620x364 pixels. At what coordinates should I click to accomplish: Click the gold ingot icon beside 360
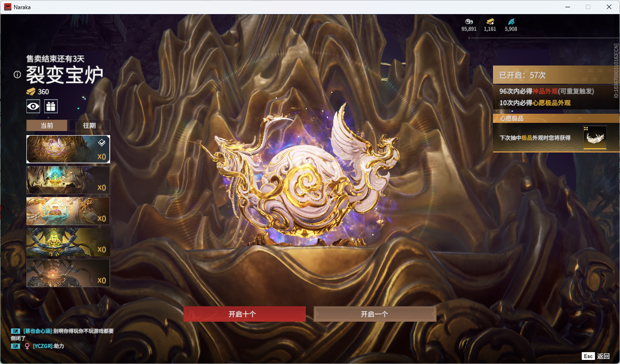(x=31, y=91)
